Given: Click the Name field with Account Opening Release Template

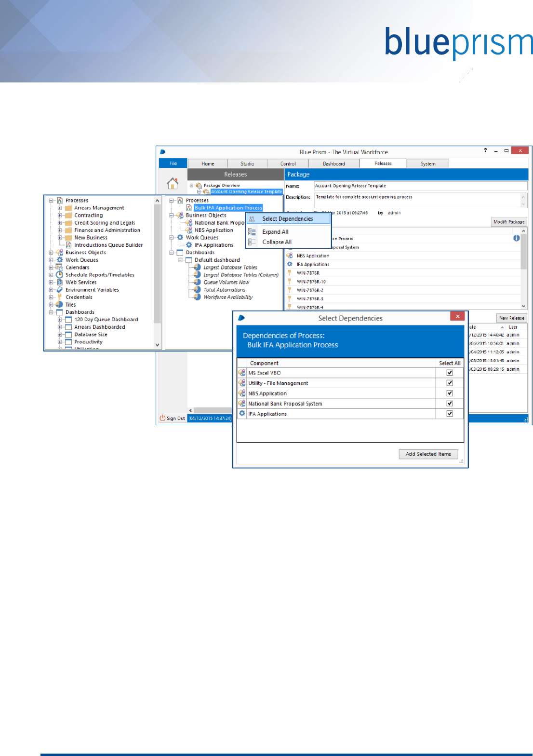Looking at the screenshot, I should (420, 186).
